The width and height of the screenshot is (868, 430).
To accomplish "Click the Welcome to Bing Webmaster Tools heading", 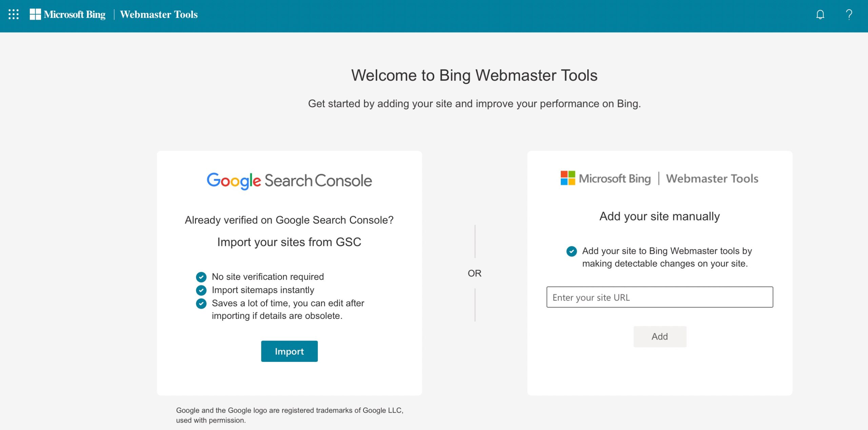I will point(474,75).
